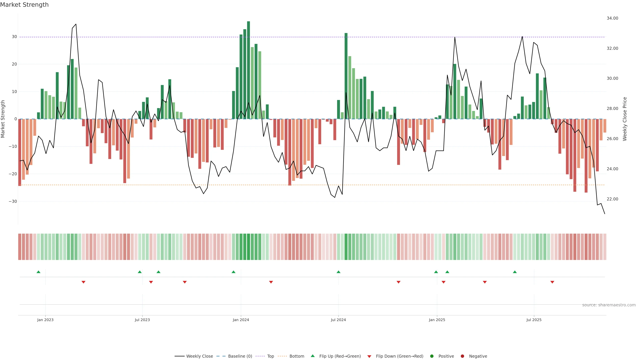Click the Market Strength chart title
Viewport: 644px width, 362px height.
click(x=24, y=5)
